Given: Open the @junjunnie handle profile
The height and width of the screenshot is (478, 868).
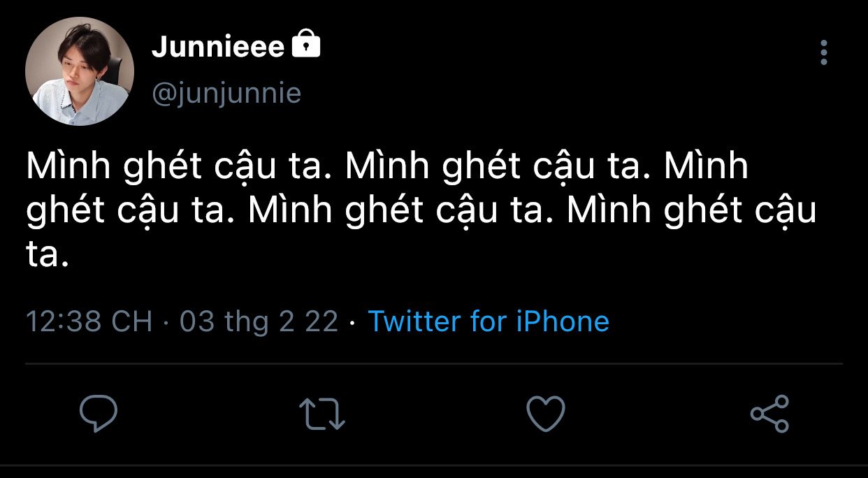Looking at the screenshot, I should [226, 93].
